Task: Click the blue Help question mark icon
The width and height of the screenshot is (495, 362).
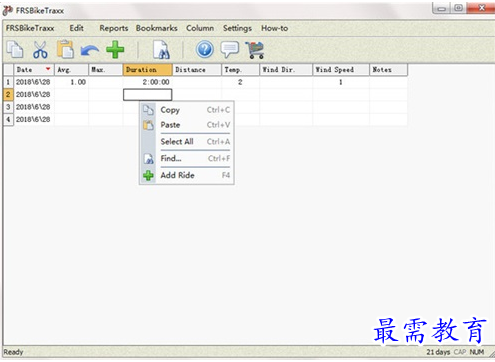Action: [205, 50]
